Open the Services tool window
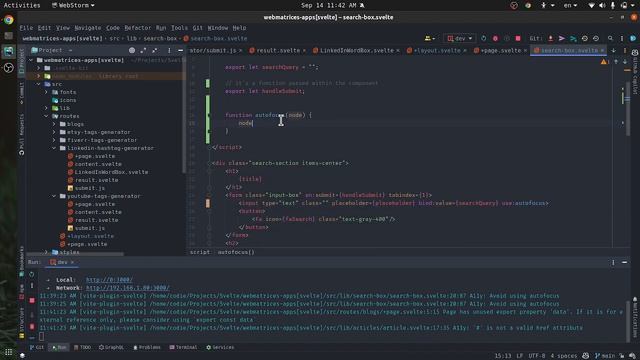 click(x=220, y=347)
